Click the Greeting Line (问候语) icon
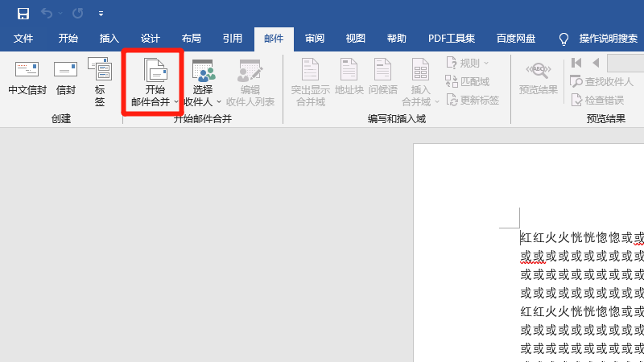 pos(382,80)
